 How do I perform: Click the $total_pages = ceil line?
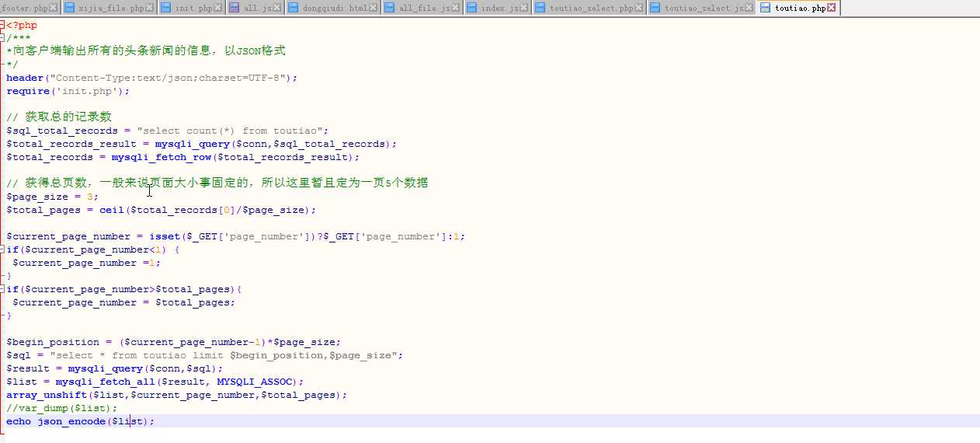click(x=161, y=210)
